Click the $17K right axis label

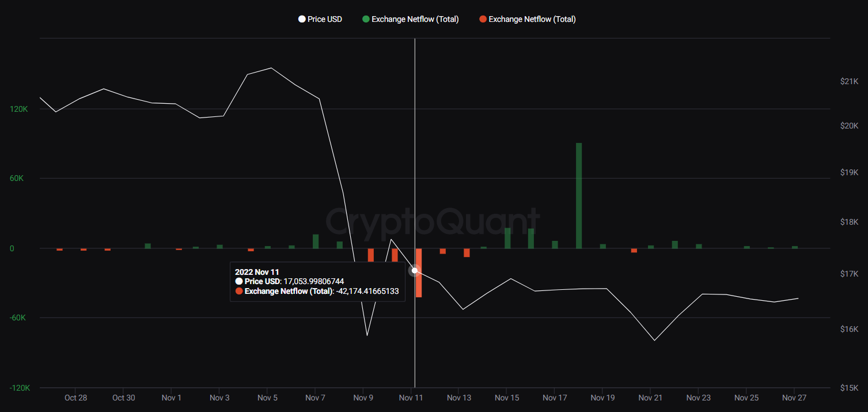pyautogui.click(x=850, y=274)
